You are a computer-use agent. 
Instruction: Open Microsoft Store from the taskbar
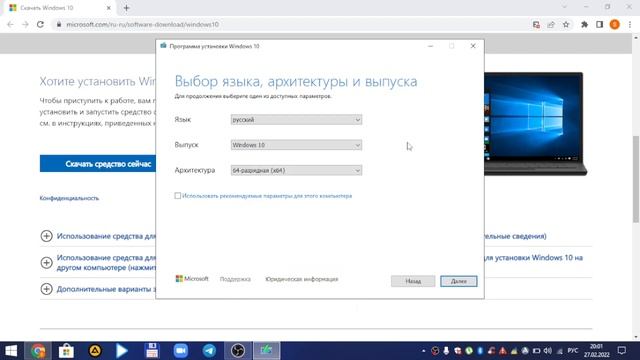66,351
